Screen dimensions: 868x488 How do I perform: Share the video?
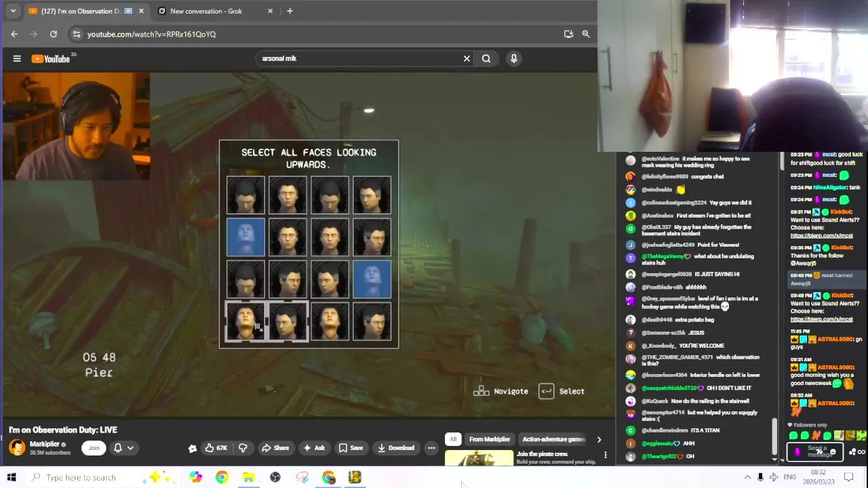[275, 448]
